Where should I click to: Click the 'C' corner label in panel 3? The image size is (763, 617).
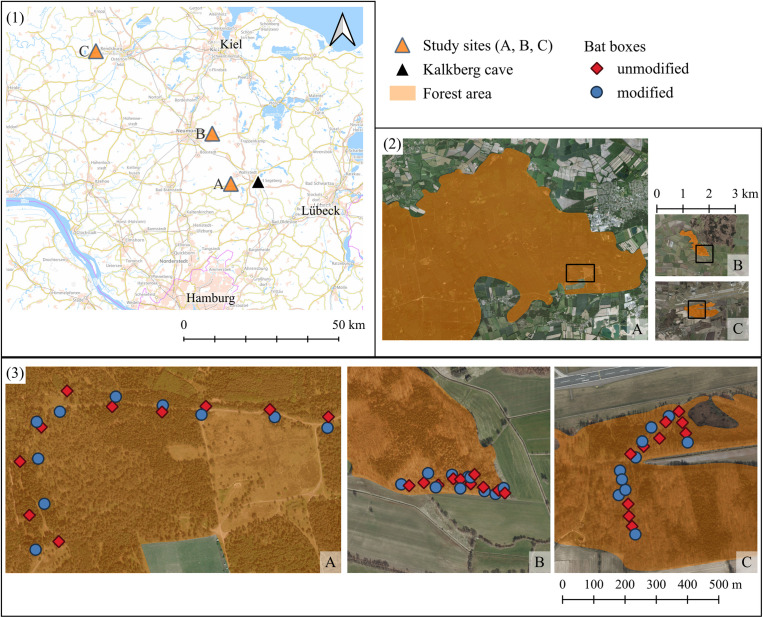[746, 562]
